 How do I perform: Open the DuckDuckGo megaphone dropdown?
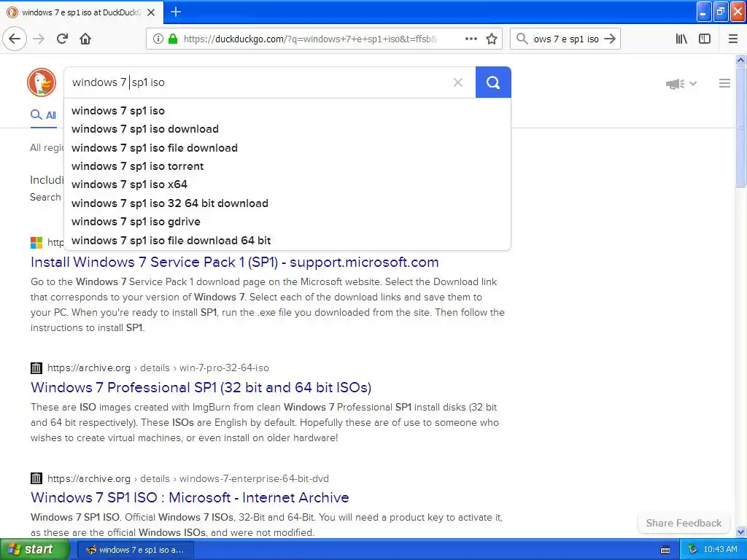point(681,84)
